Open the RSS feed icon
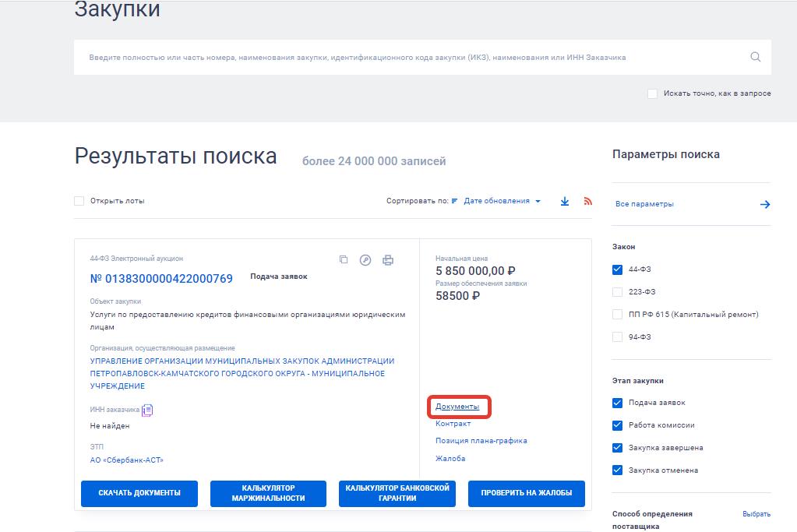 click(x=588, y=201)
